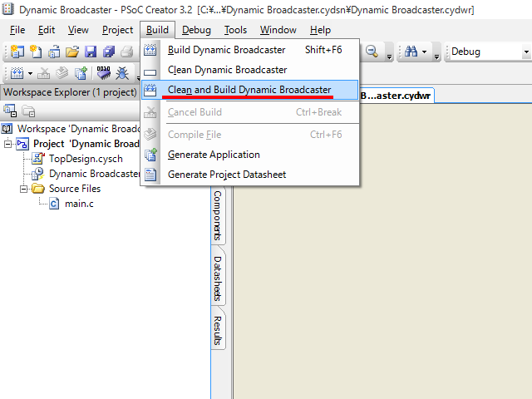
Task: Select the Dynamic Broadcaster design-wide resources file
Action: point(94,174)
